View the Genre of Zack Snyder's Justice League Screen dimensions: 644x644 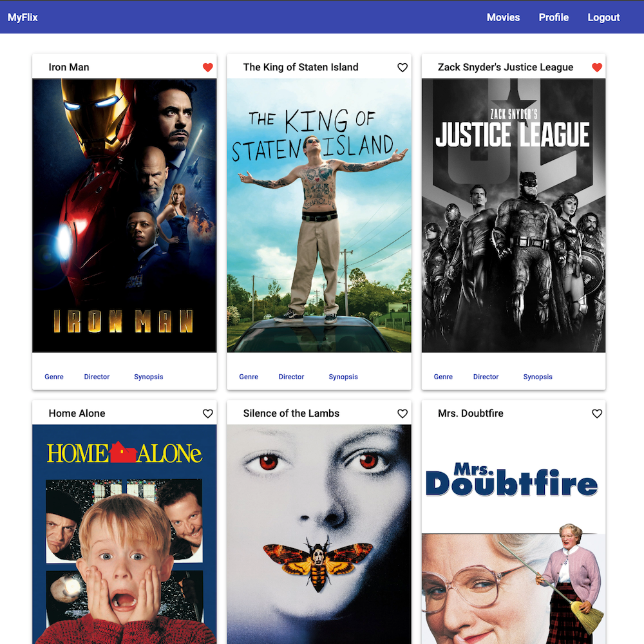coord(443,377)
